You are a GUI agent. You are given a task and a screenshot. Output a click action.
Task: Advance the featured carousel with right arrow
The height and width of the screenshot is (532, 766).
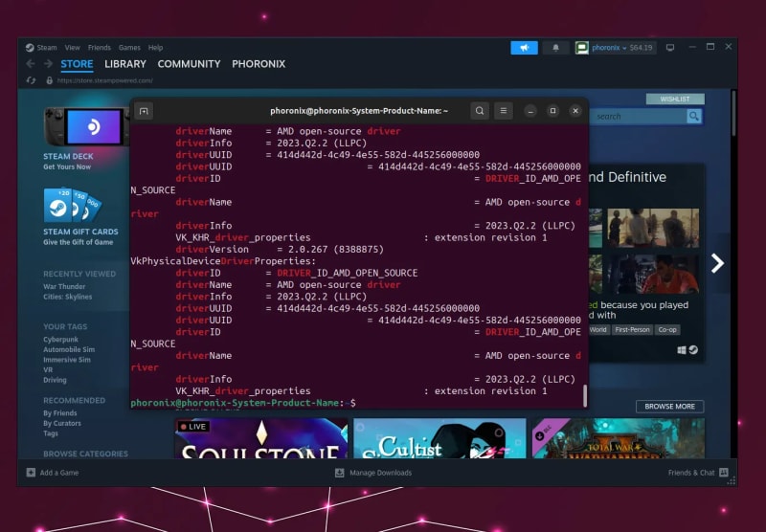coord(717,263)
